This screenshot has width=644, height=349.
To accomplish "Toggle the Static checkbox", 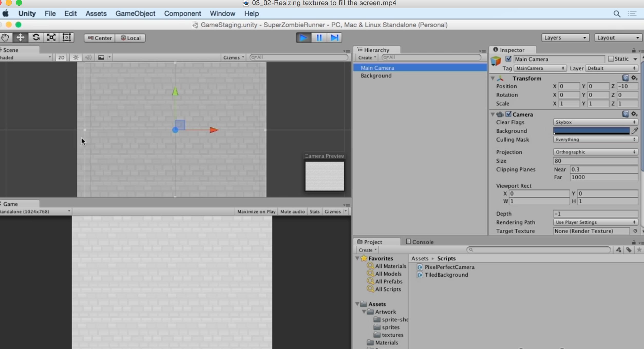I will coord(611,59).
